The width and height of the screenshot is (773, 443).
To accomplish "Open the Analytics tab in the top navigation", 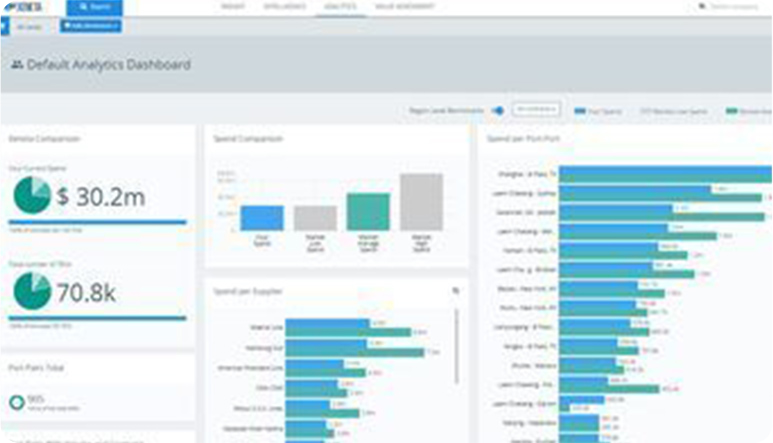I will (x=340, y=6).
